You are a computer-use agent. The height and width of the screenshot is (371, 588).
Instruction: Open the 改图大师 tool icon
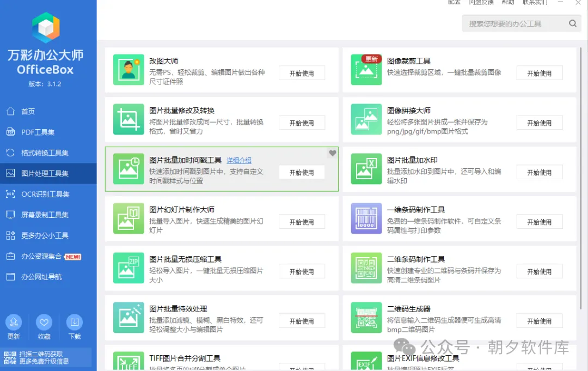click(x=128, y=70)
